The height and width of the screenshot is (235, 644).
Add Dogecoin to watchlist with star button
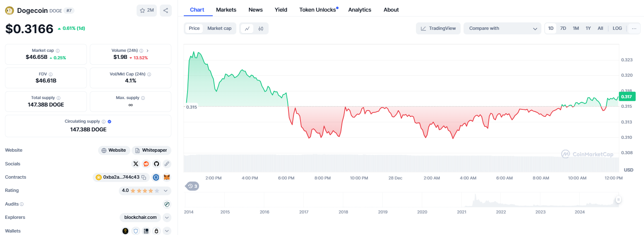tap(147, 10)
